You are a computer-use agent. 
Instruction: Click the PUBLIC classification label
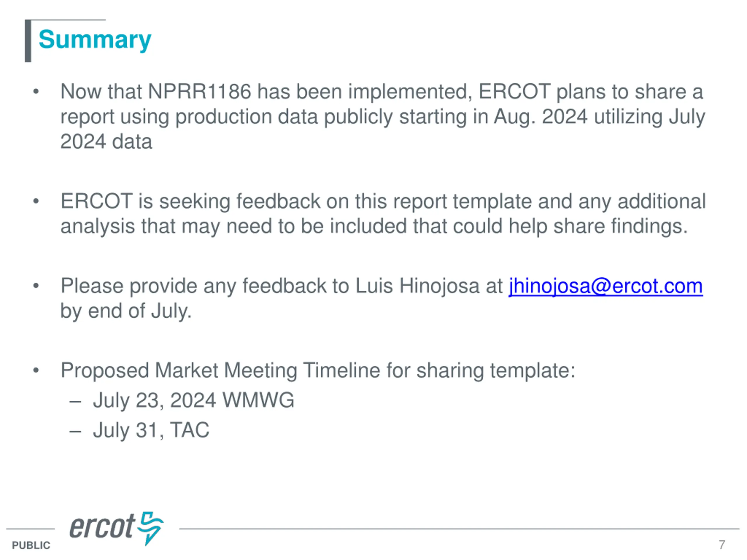pos(31,545)
